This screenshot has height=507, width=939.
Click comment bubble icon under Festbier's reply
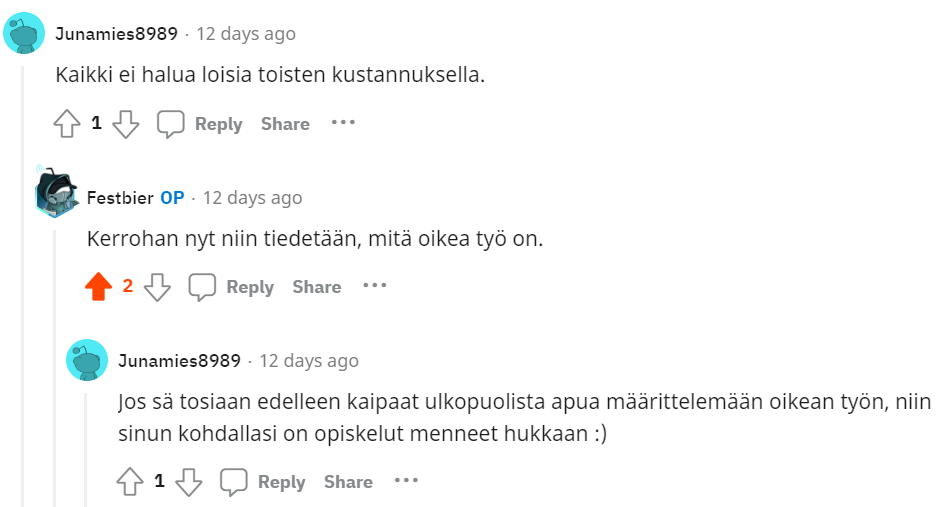click(x=203, y=287)
